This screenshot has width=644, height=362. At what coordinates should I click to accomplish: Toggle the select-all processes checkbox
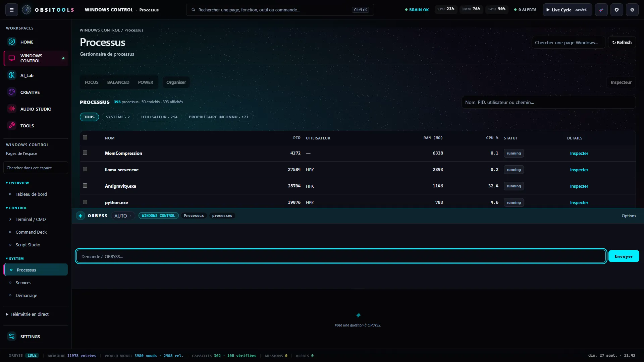click(x=85, y=137)
